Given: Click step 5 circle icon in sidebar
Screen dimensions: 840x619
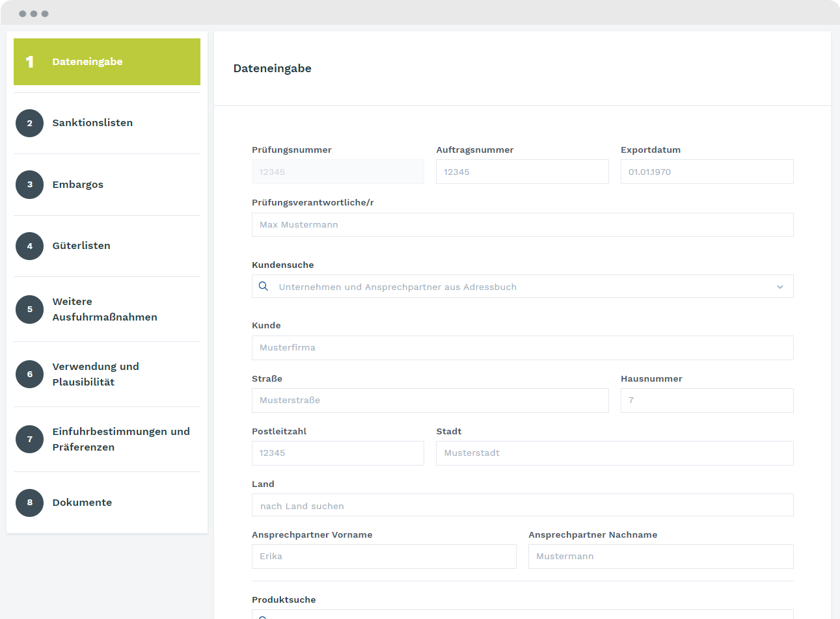Looking at the screenshot, I should (29, 309).
